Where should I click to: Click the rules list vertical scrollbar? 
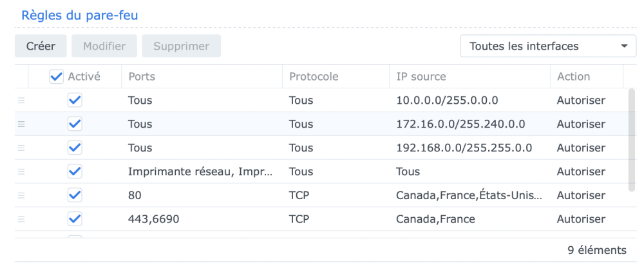pyautogui.click(x=632, y=139)
